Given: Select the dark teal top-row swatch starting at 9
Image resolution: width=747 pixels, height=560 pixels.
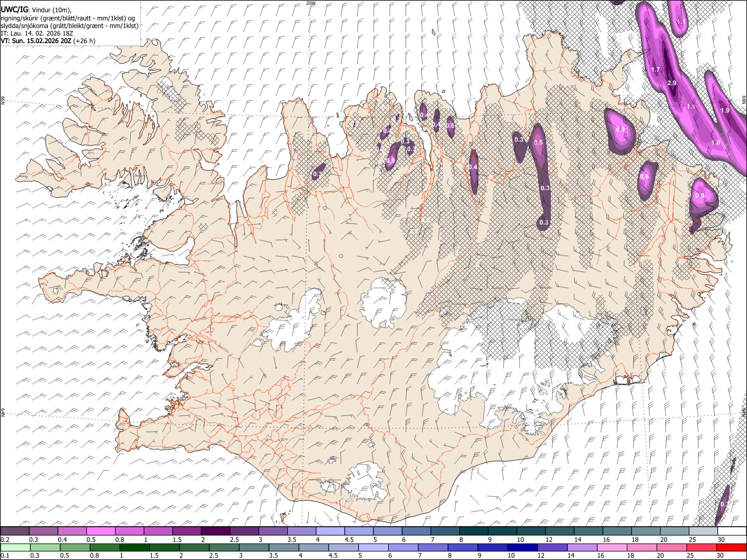Looking at the screenshot, I should 502,531.
